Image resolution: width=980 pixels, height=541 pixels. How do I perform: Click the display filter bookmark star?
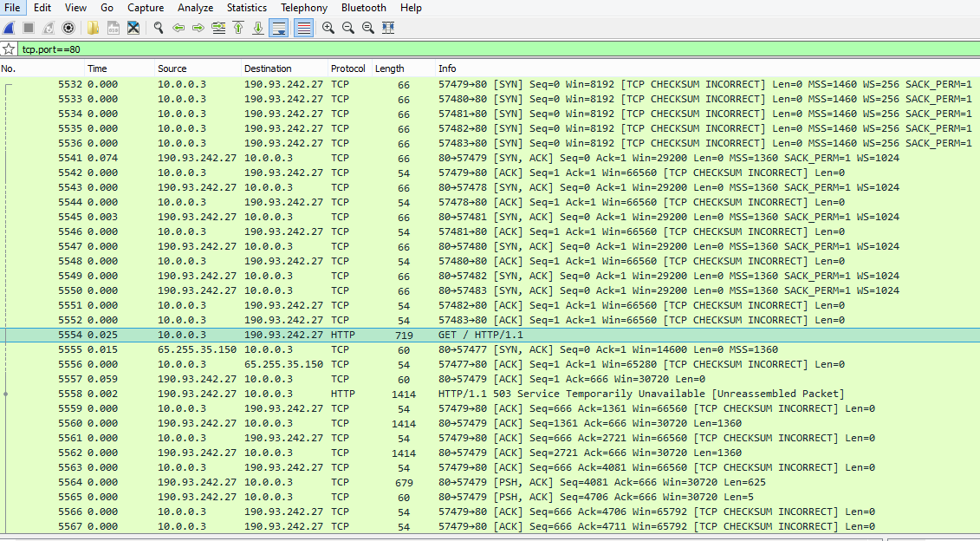(x=9, y=49)
